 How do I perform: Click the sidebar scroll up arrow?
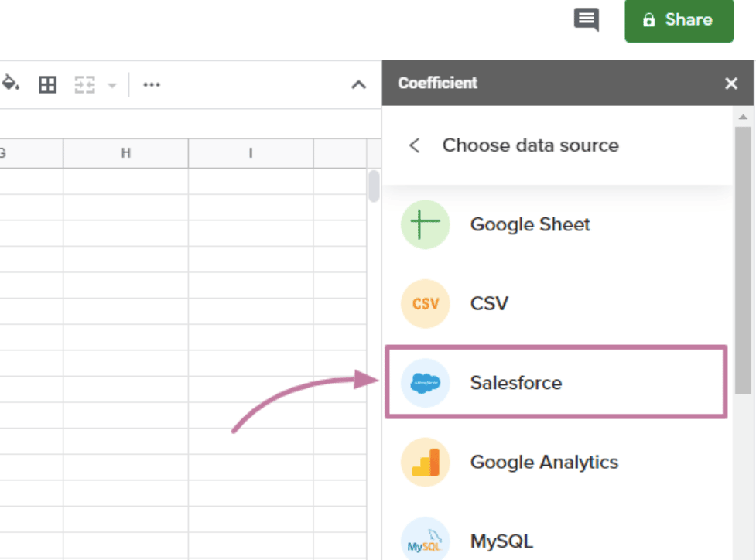coord(743,117)
